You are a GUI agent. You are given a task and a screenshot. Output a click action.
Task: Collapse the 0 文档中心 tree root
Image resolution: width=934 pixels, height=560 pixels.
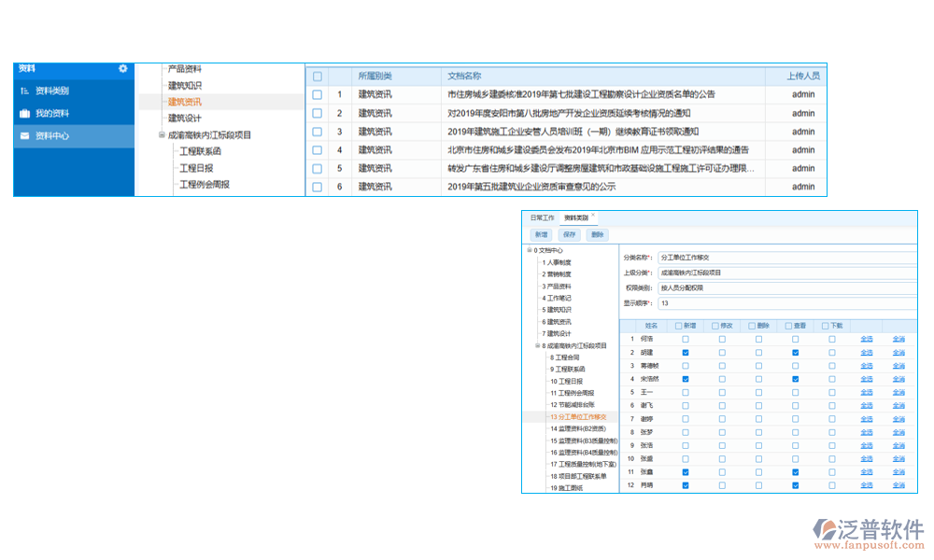point(531,250)
